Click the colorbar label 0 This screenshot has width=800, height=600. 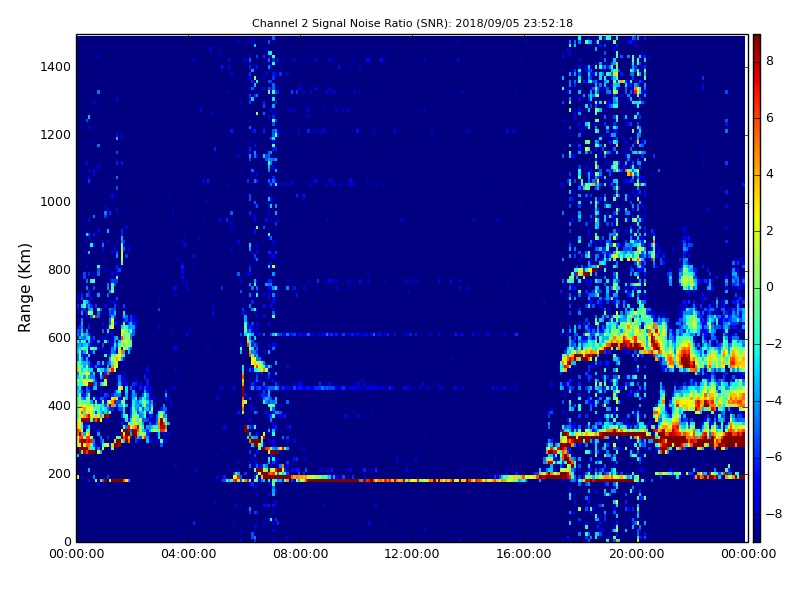pyautogui.click(x=770, y=287)
